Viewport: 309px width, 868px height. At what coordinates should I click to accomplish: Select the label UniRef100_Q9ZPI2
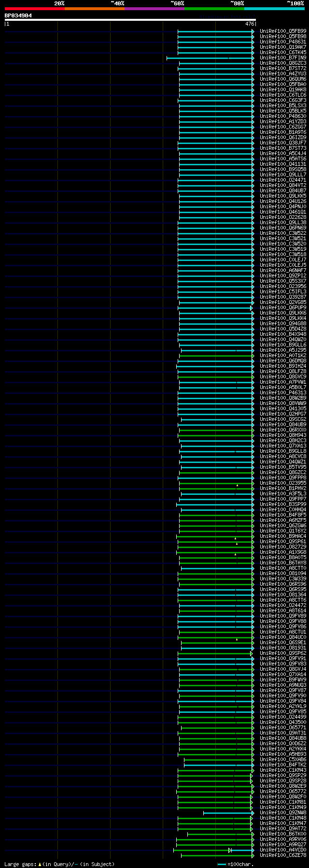[x=283, y=275]
